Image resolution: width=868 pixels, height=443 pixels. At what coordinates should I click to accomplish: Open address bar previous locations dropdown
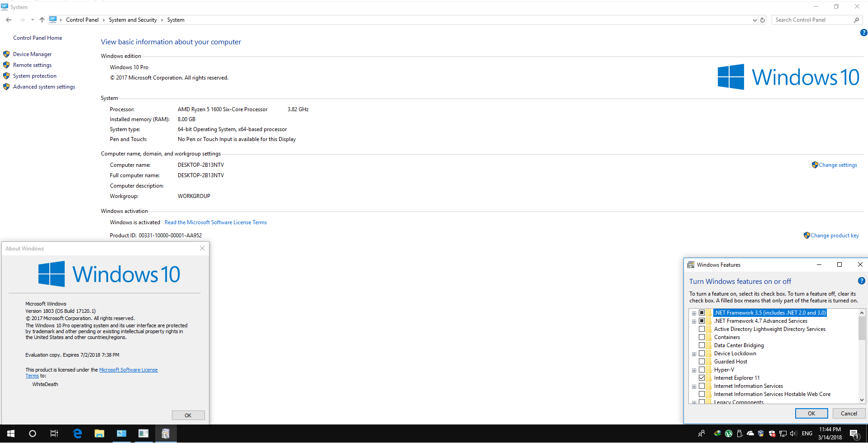(754, 20)
